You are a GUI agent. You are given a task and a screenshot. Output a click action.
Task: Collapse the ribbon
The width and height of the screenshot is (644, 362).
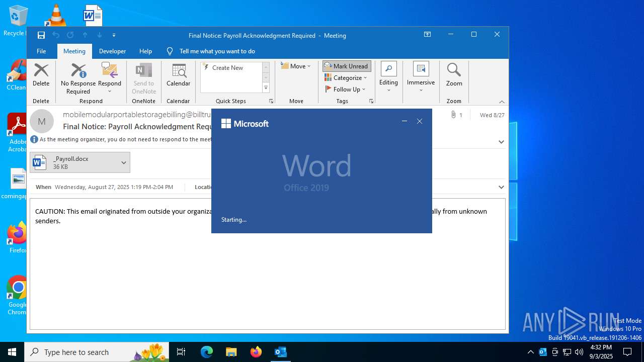pyautogui.click(x=502, y=102)
